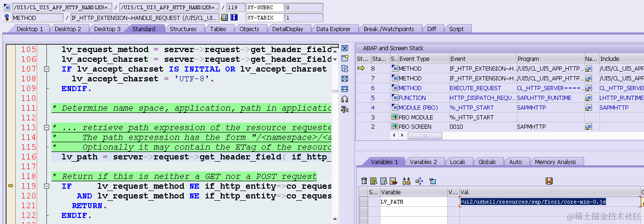This screenshot has width=644, height=224.
Task: Click the Program column header in the stack
Action: [x=550, y=59]
